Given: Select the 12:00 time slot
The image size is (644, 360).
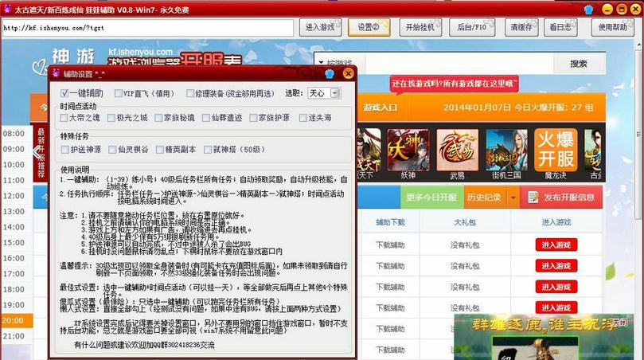Looking at the screenshot, I should [14, 196].
